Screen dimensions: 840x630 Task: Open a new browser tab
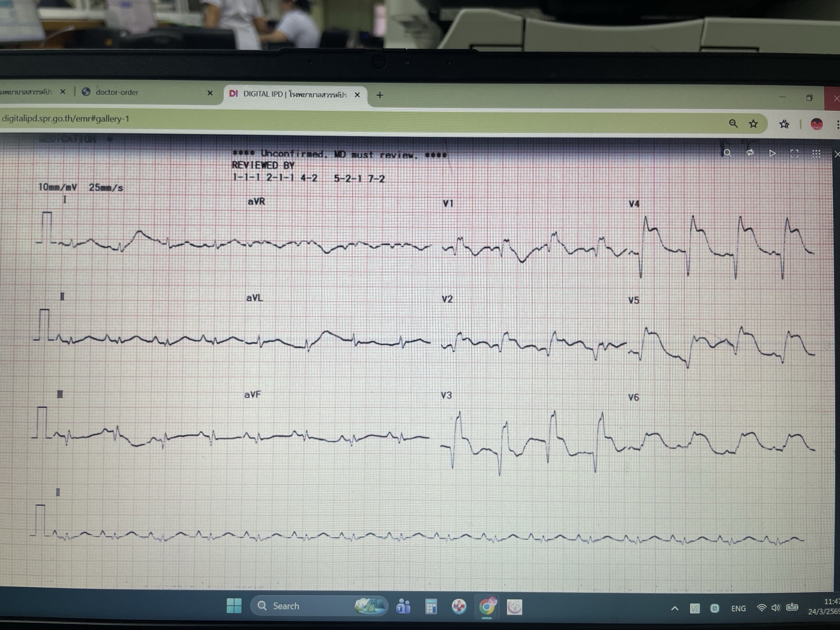(x=380, y=95)
